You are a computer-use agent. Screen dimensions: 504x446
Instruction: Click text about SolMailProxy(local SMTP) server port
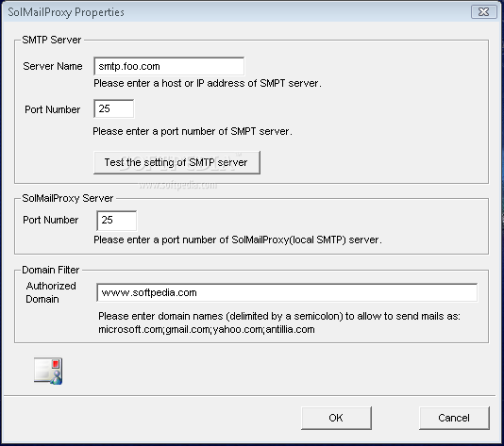click(x=238, y=240)
